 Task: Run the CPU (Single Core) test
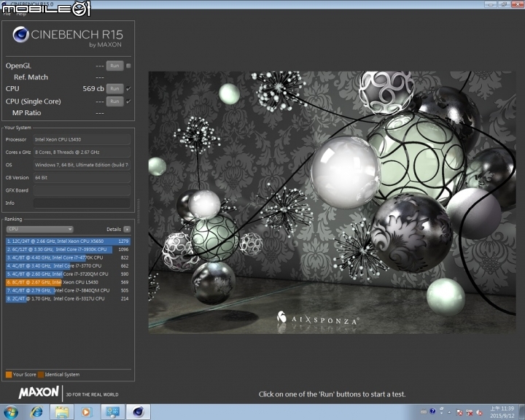tap(115, 101)
